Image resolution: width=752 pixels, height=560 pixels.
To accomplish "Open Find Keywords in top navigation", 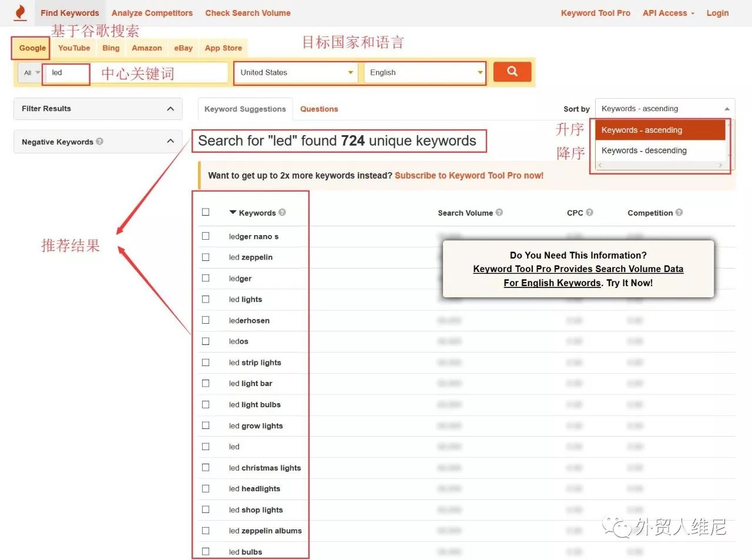I will [70, 13].
